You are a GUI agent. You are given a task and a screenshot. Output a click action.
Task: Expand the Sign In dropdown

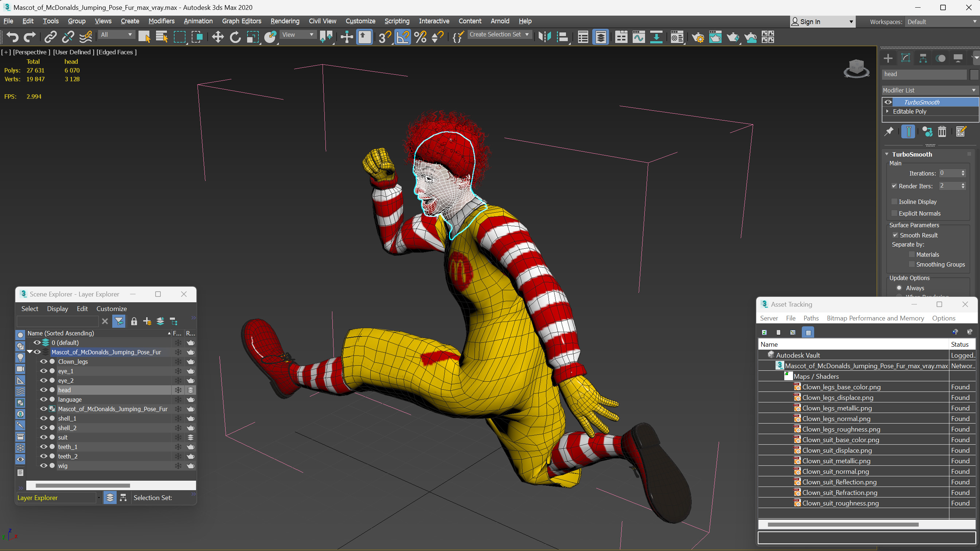[x=851, y=22]
